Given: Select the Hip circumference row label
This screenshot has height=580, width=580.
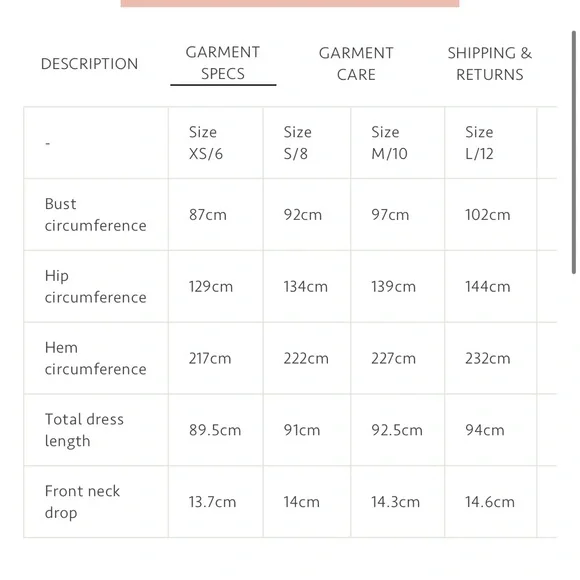Looking at the screenshot, I should point(95,286).
